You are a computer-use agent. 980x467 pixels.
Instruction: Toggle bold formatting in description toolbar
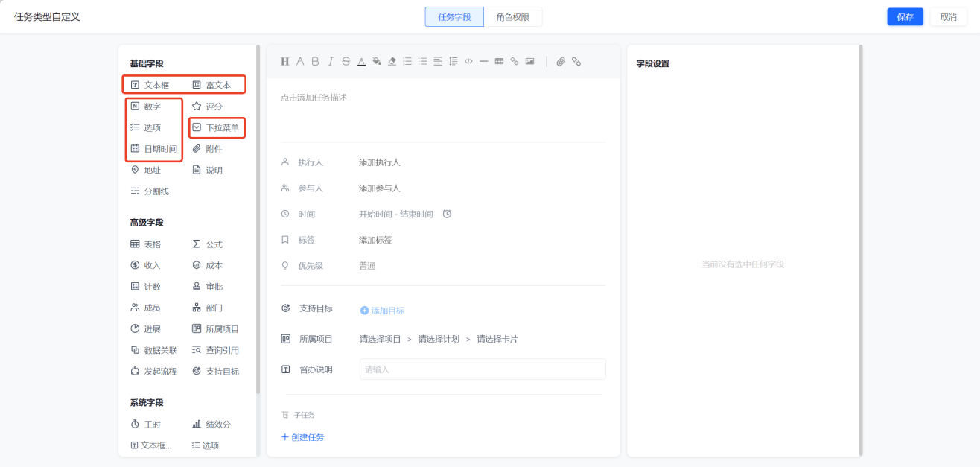pos(315,62)
